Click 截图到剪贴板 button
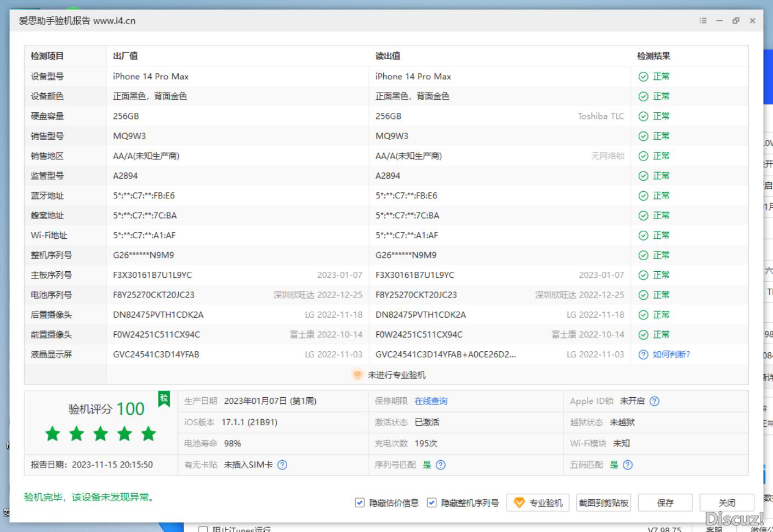The height and width of the screenshot is (532, 773). (x=604, y=502)
